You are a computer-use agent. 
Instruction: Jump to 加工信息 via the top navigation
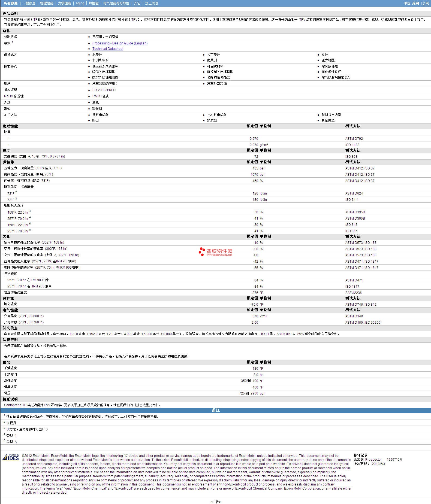tap(152, 3)
